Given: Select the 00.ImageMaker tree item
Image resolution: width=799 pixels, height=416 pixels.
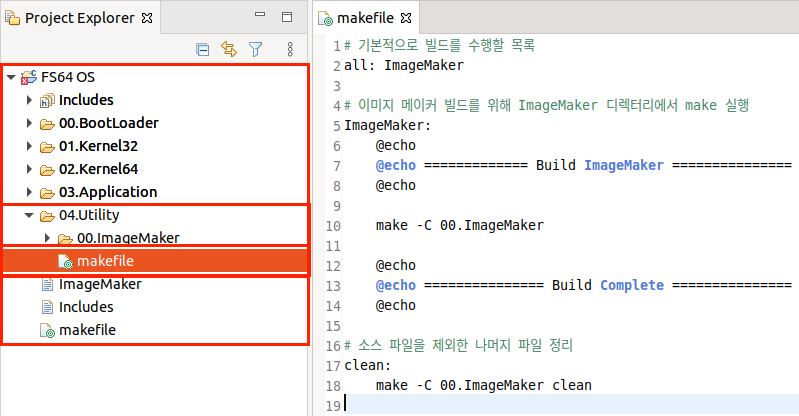Looking at the screenshot, I should coord(128,238).
